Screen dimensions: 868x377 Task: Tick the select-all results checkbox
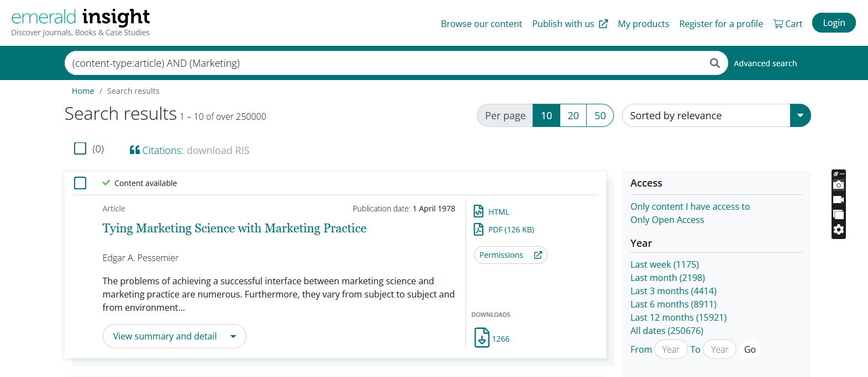pyautogui.click(x=80, y=148)
